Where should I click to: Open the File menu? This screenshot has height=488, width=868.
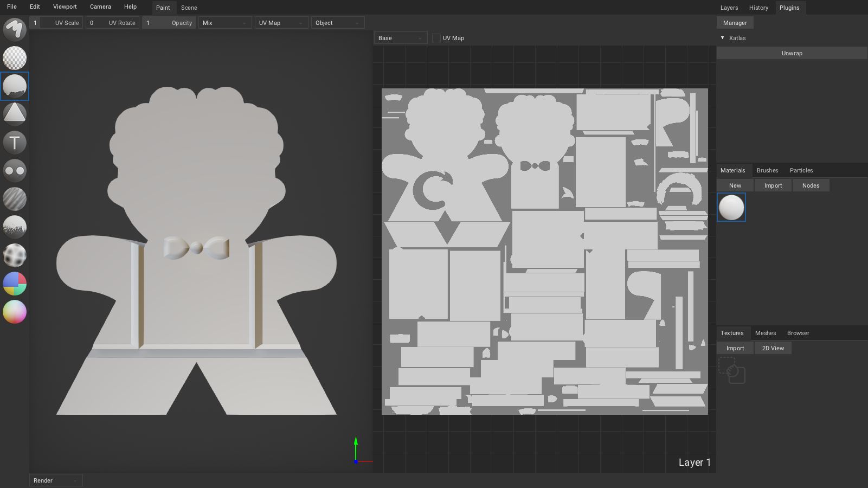click(12, 7)
